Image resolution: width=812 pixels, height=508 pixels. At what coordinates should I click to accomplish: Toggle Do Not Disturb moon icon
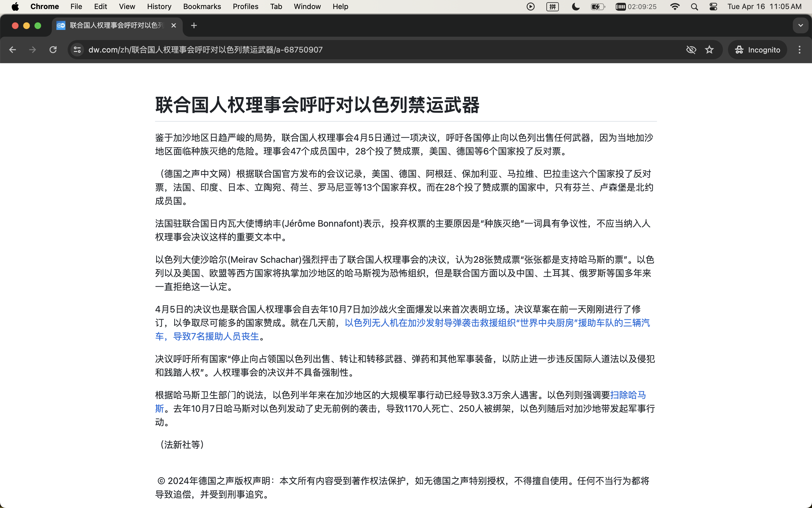click(x=575, y=6)
